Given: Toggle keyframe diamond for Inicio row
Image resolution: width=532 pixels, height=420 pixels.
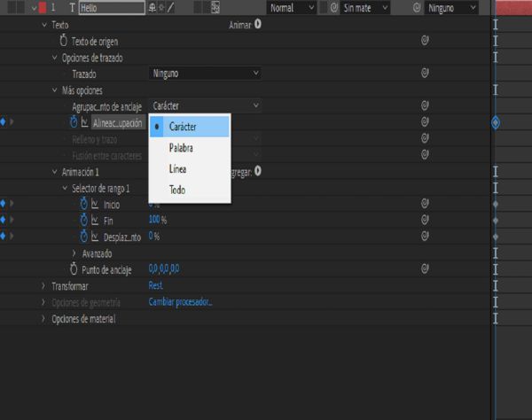Looking at the screenshot, I should tap(4, 204).
